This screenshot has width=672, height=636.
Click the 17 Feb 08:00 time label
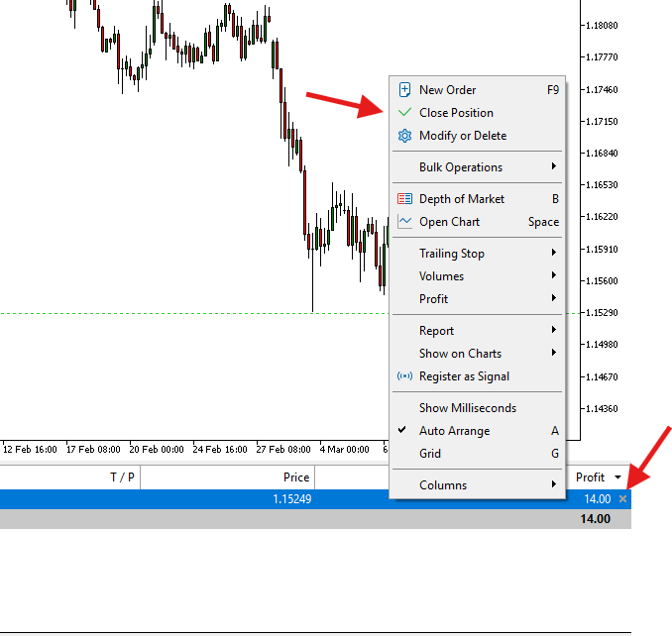tap(93, 450)
